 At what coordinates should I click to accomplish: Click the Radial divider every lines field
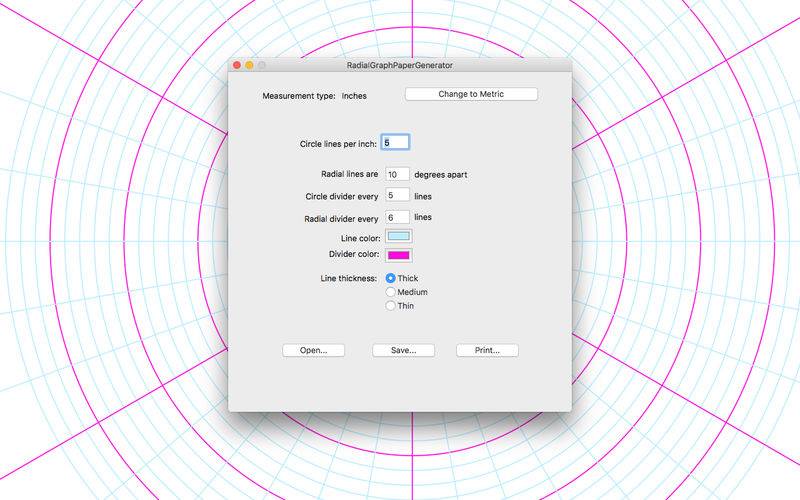(397, 217)
